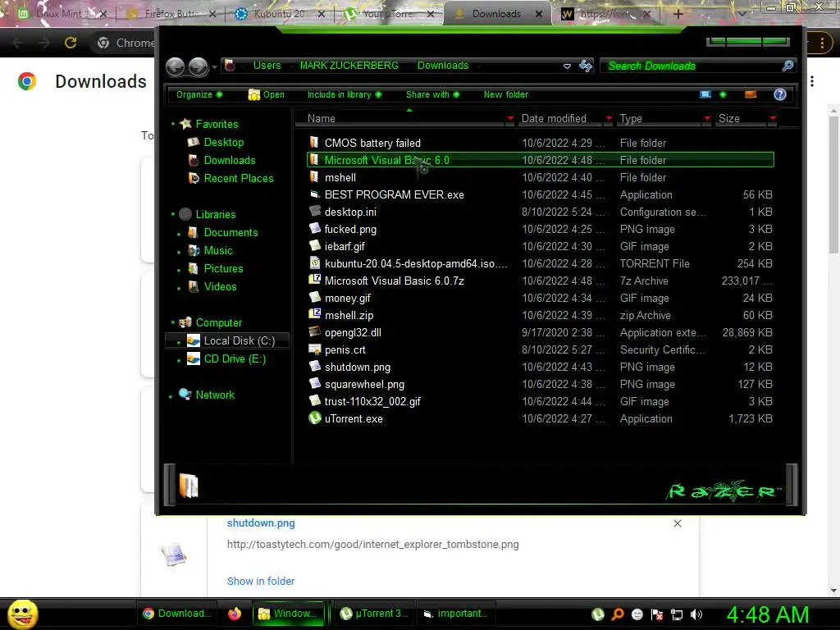The height and width of the screenshot is (630, 840).
Task: Switch to the Kubuntu 20 browser tab
Action: click(281, 14)
